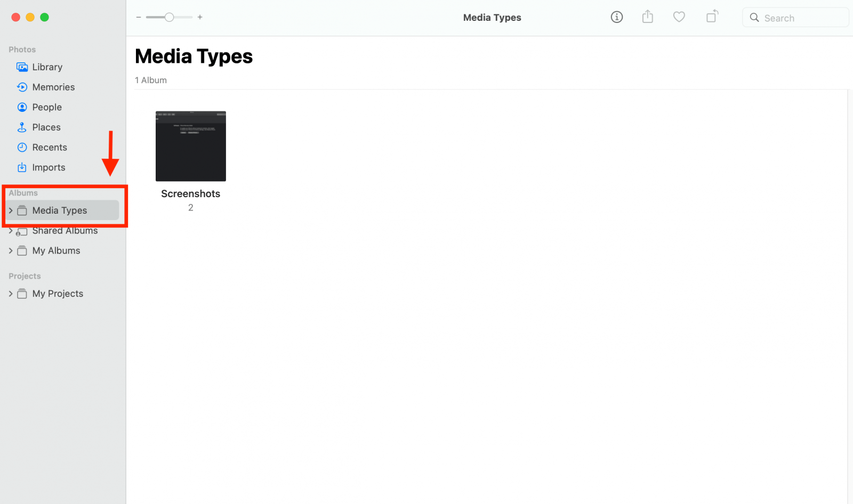This screenshot has width=853, height=504.
Task: Click the Info button in toolbar
Action: click(x=616, y=17)
